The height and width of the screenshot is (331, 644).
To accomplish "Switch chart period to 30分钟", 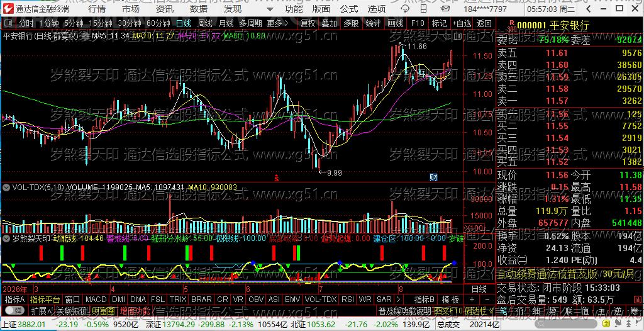I will 129,23.
